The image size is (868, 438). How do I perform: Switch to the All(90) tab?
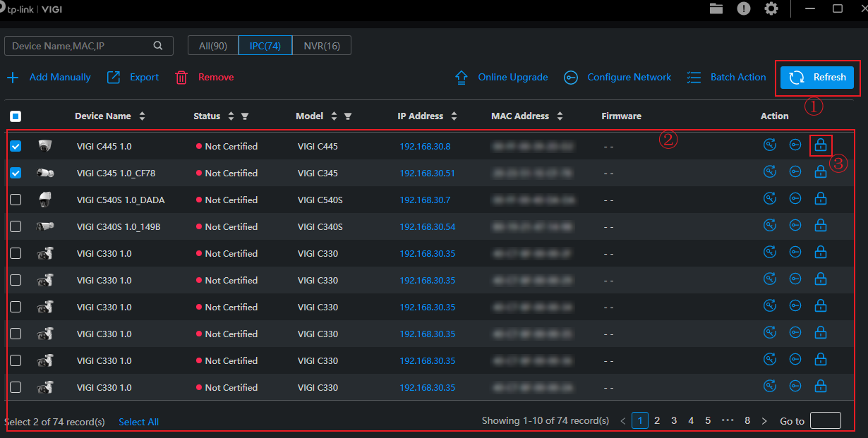(213, 46)
